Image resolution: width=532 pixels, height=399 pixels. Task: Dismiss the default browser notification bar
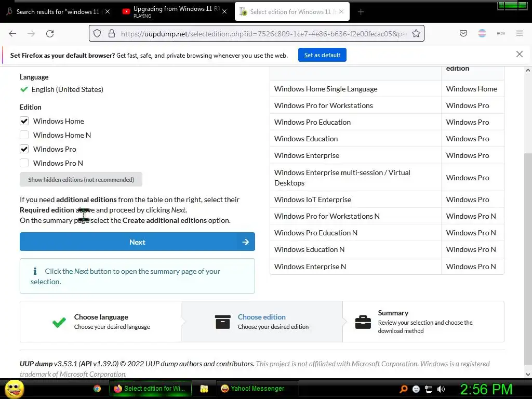click(x=520, y=54)
